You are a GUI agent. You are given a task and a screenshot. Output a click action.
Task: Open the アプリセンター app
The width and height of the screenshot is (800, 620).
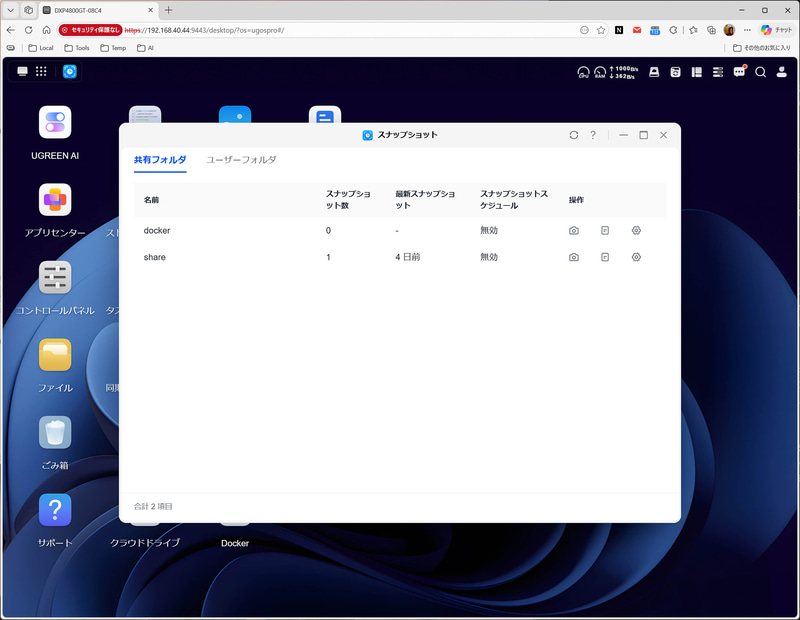pos(55,200)
